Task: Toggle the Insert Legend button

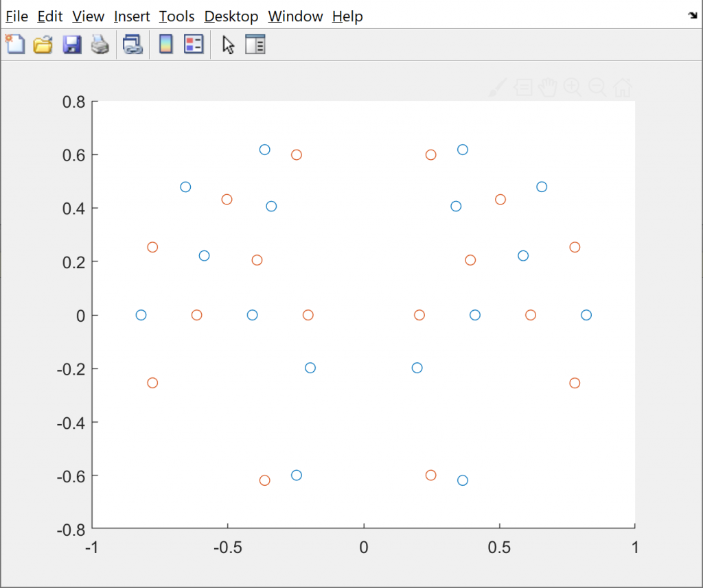Action: pyautogui.click(x=194, y=45)
